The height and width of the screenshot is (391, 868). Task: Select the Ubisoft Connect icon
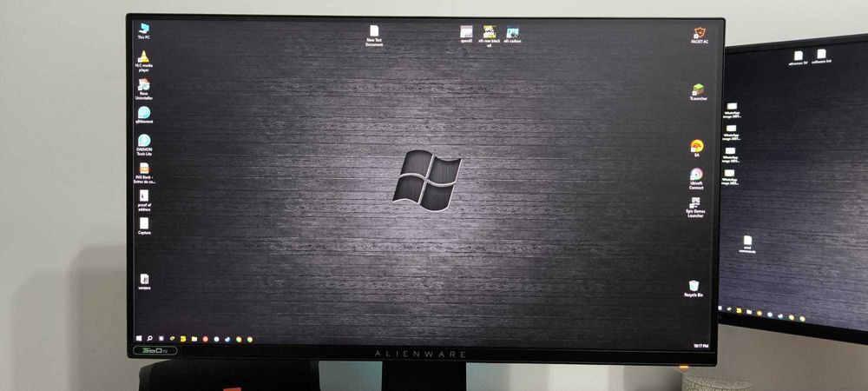point(696,178)
